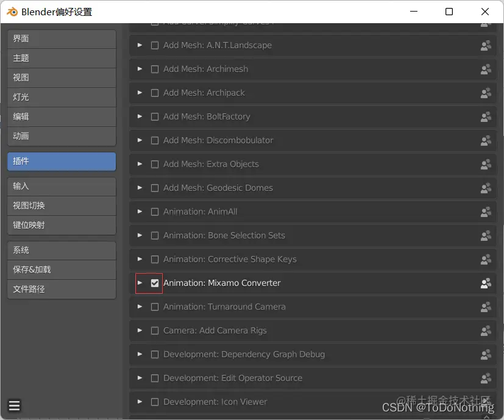Click the Blender logo in title bar

[x=12, y=12]
